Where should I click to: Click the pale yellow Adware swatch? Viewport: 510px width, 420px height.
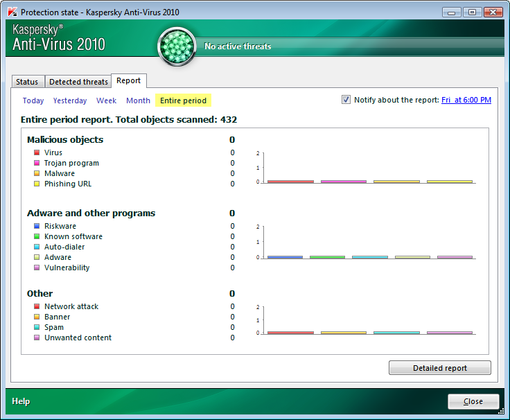click(x=37, y=257)
